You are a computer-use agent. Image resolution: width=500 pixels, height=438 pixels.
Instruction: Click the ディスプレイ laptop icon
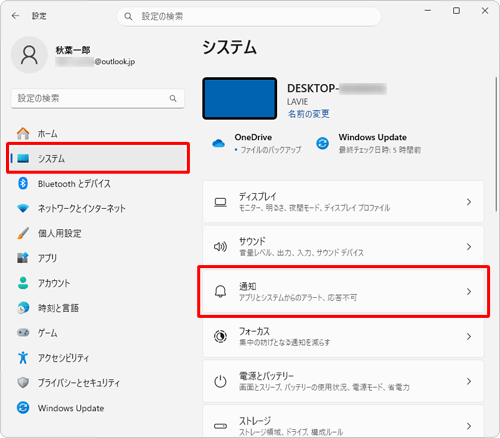click(220, 202)
